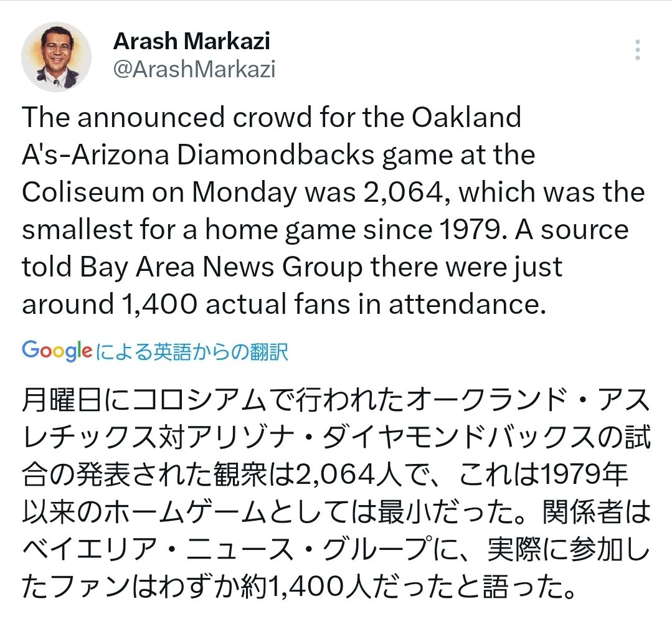Screen dimensions: 672x629
Task: Open the Arash Markazi display name
Action: (192, 42)
